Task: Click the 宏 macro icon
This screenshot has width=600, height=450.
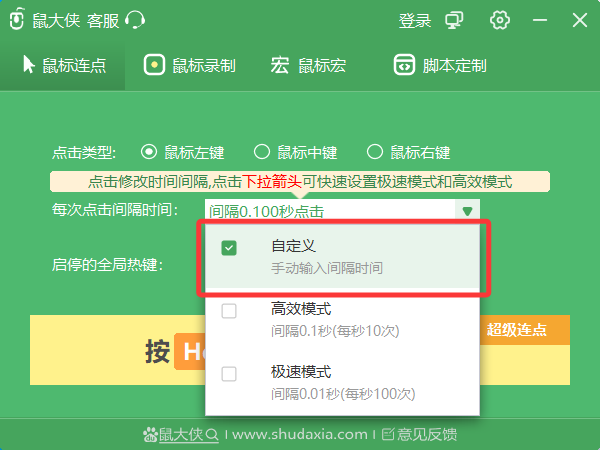Action: [280, 66]
